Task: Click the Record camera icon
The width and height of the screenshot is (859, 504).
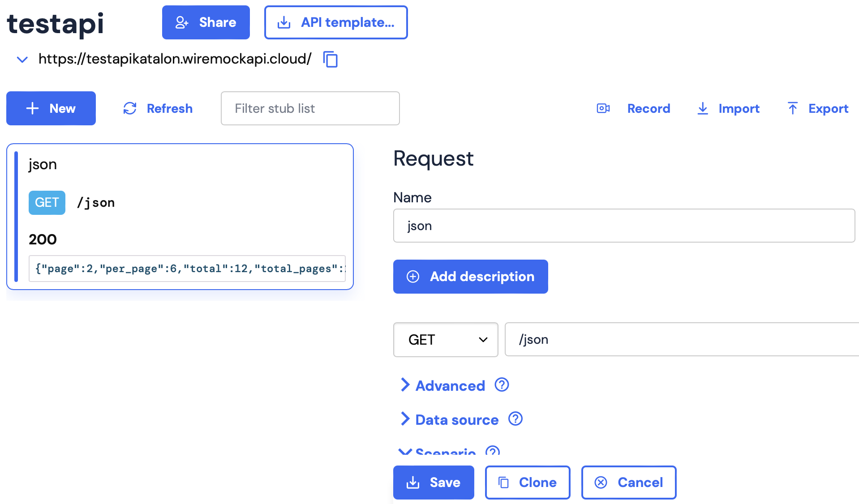Action: [603, 108]
